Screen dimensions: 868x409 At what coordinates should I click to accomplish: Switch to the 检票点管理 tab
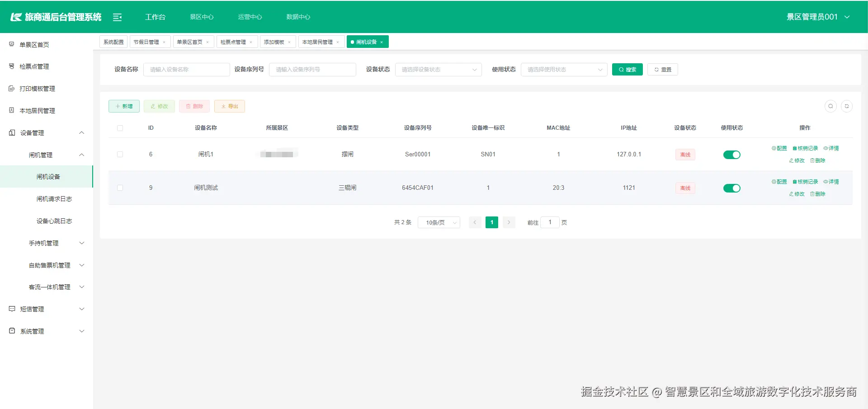[234, 42]
